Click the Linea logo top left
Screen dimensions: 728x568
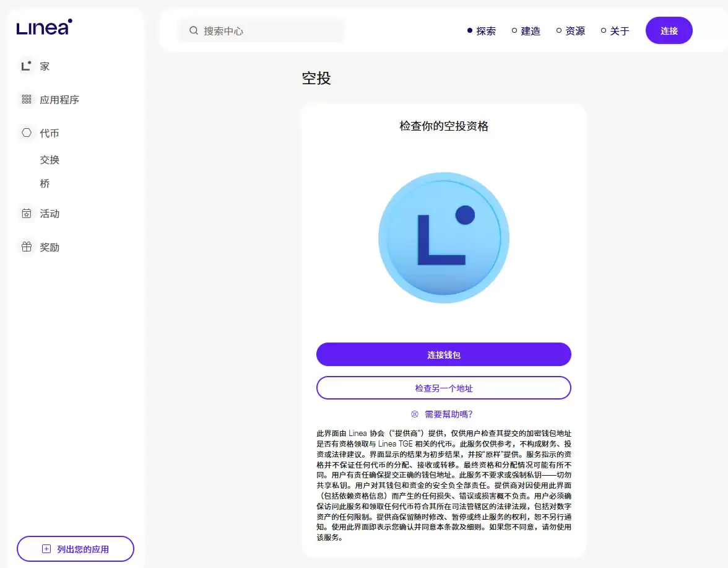pos(43,28)
